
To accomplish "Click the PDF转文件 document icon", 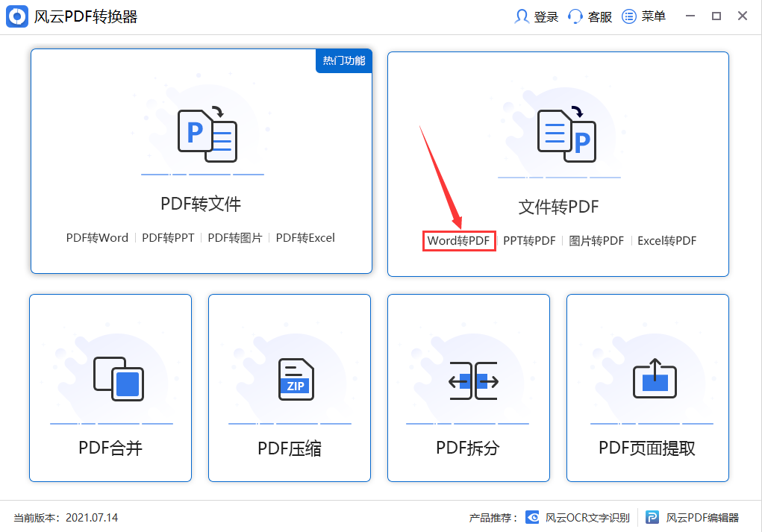I will tap(207, 134).
